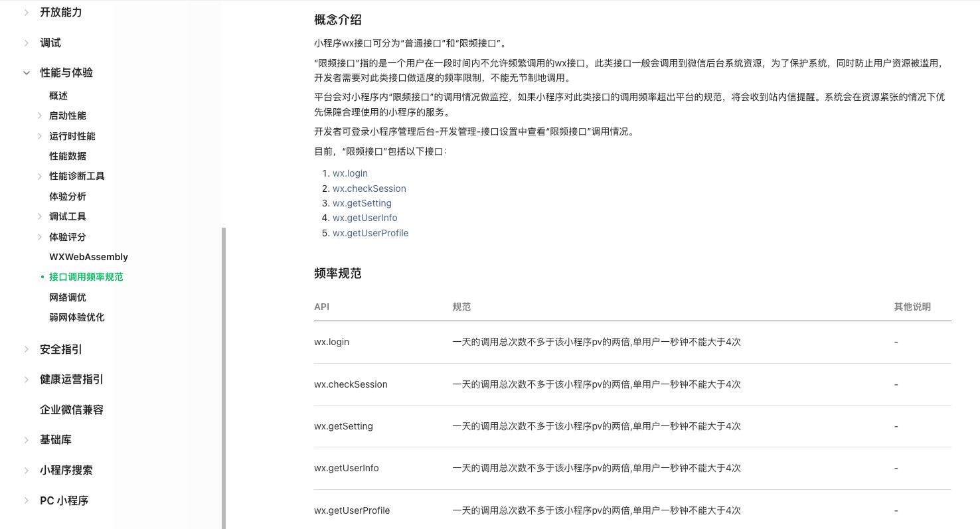980x529 pixels.
Task: Open the 运行时性能 page
Action: coord(72,136)
